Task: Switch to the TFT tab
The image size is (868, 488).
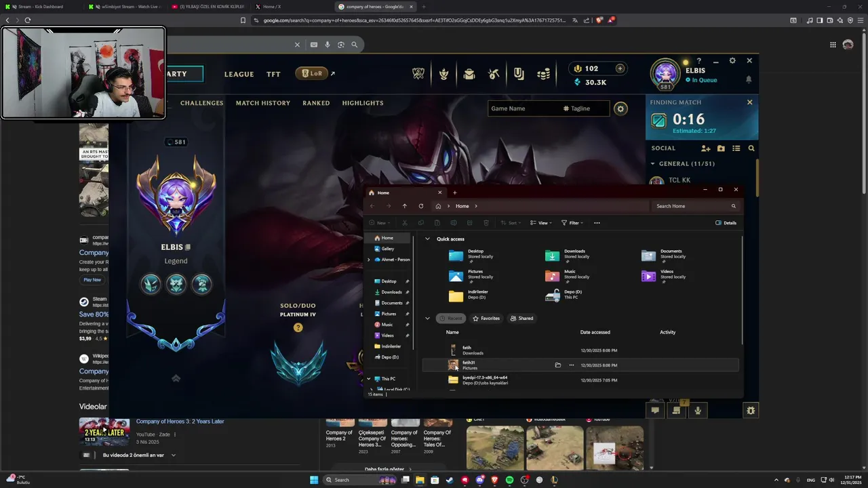Action: [273, 75]
